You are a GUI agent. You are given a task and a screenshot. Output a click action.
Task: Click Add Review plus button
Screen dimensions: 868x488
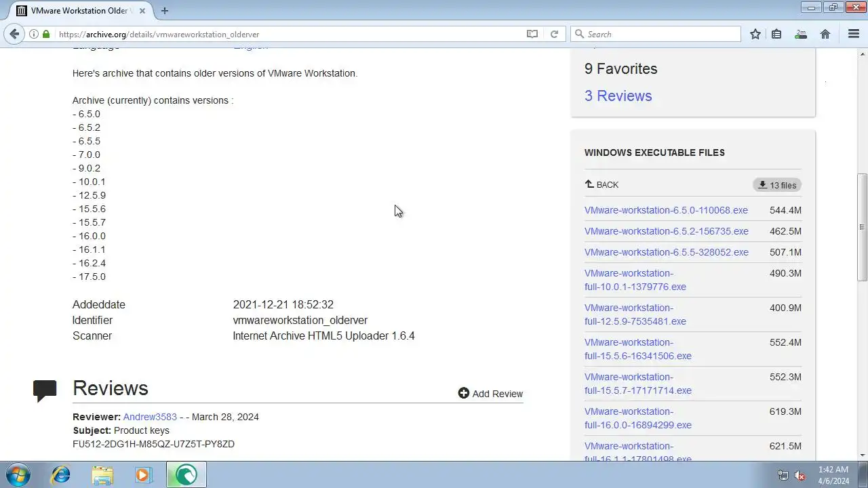[490, 394]
